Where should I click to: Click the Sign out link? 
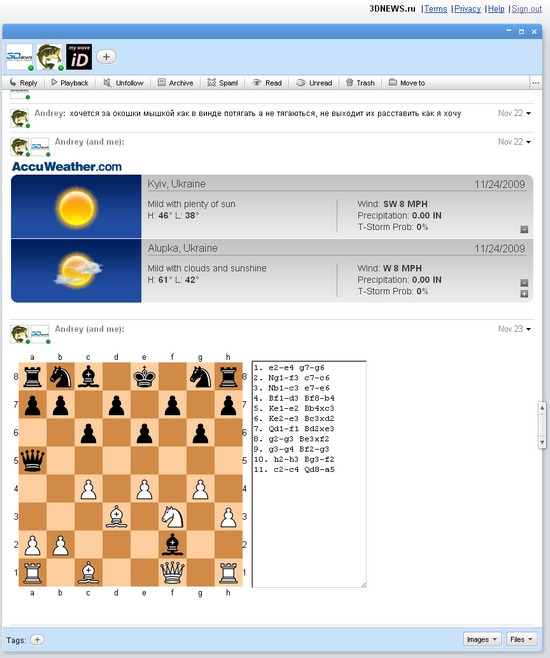(x=527, y=8)
